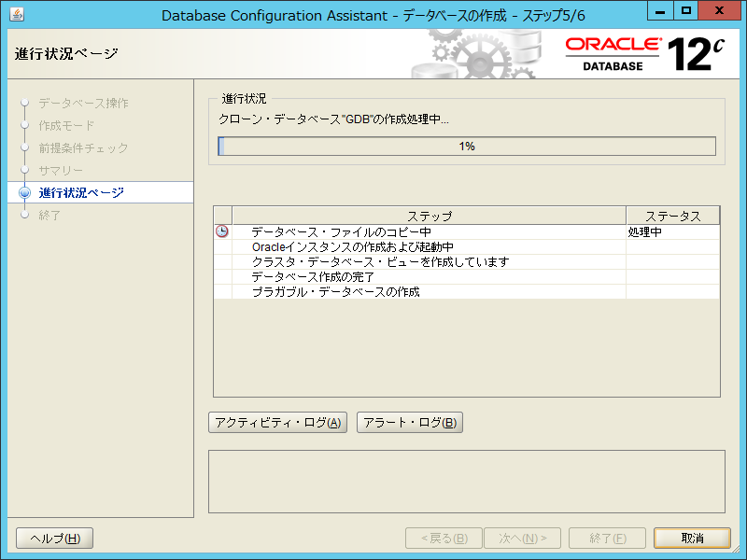
Task: Click the disabled 戻る(B) back button
Action: pyautogui.click(x=444, y=539)
